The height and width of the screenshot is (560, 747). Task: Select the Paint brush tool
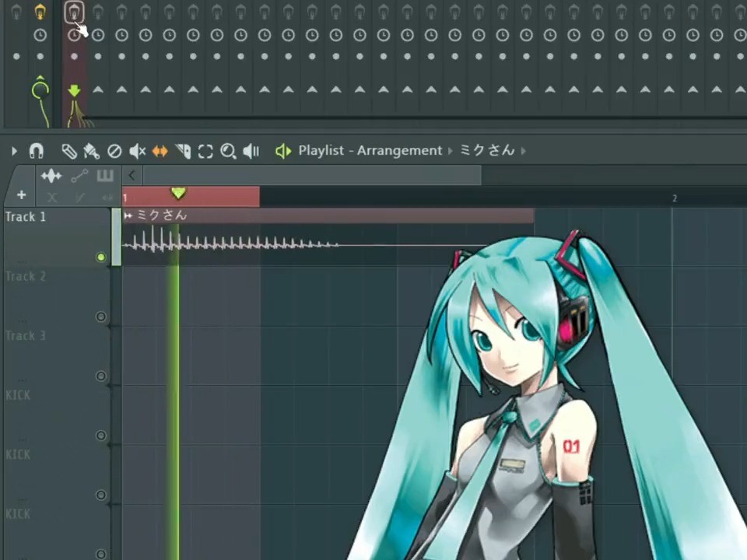tap(92, 152)
